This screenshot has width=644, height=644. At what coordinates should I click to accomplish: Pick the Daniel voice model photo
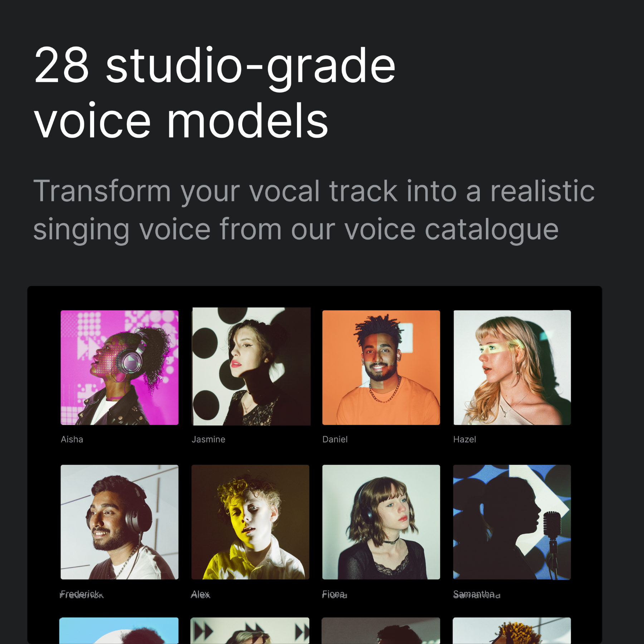(x=381, y=367)
